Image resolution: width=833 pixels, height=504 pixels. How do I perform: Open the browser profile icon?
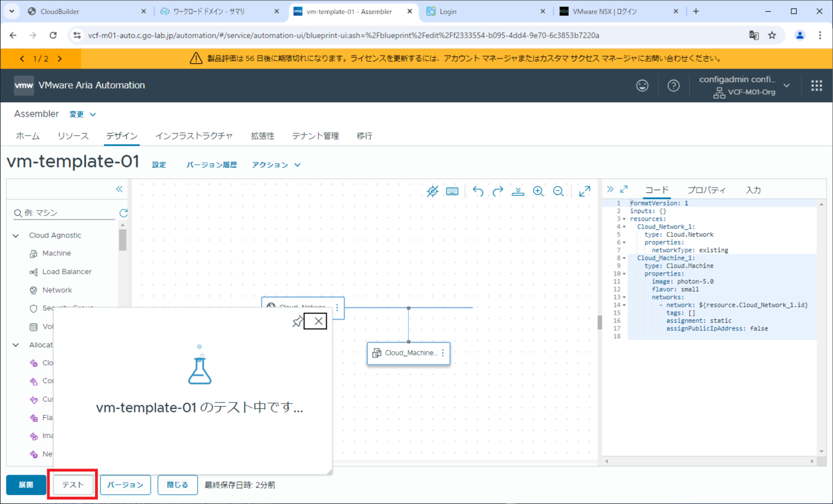click(800, 35)
